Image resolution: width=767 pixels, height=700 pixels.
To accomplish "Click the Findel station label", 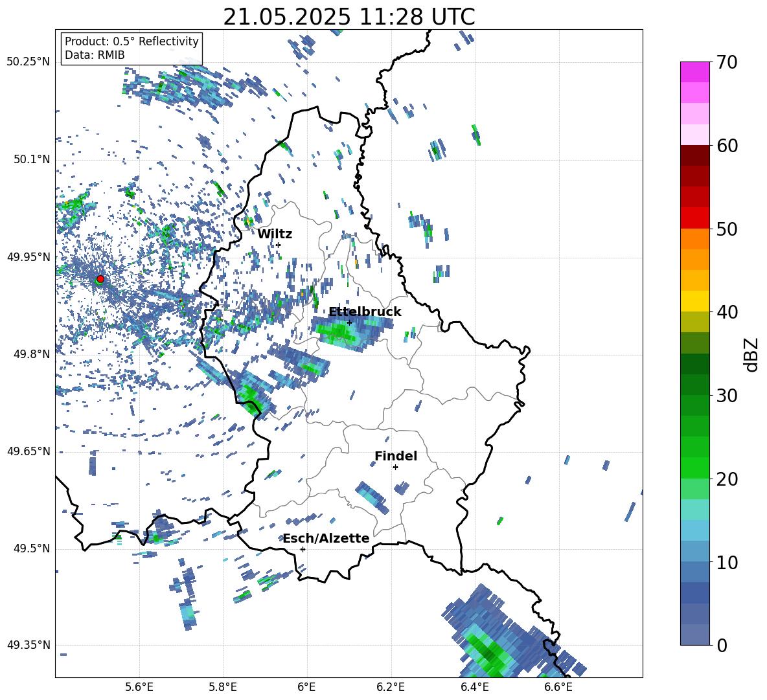I will point(396,456).
